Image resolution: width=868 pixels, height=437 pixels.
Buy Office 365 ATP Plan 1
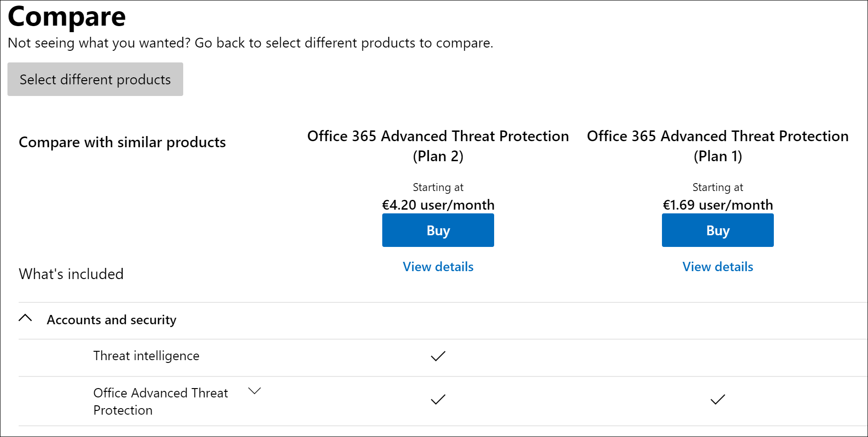718,230
